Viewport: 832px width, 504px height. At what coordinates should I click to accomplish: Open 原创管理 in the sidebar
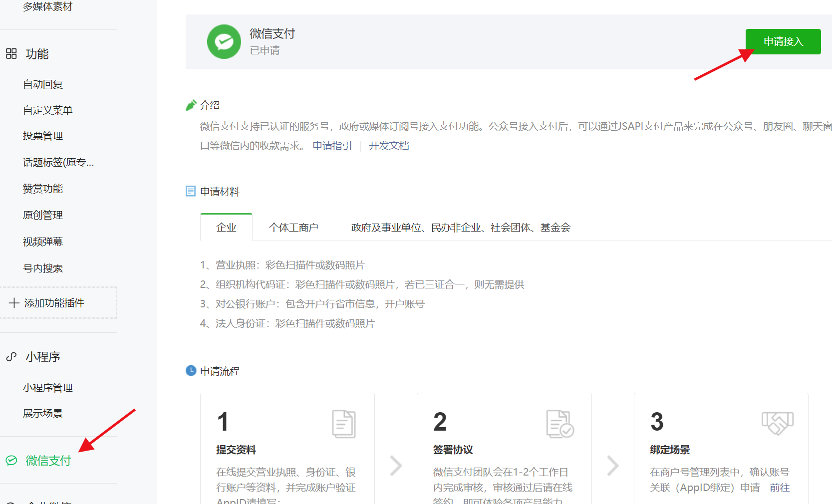(x=43, y=215)
